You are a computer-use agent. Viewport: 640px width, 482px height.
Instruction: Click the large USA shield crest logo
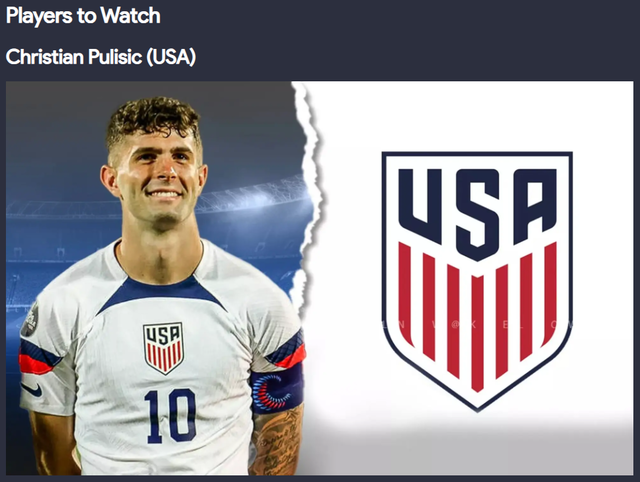(x=477, y=281)
